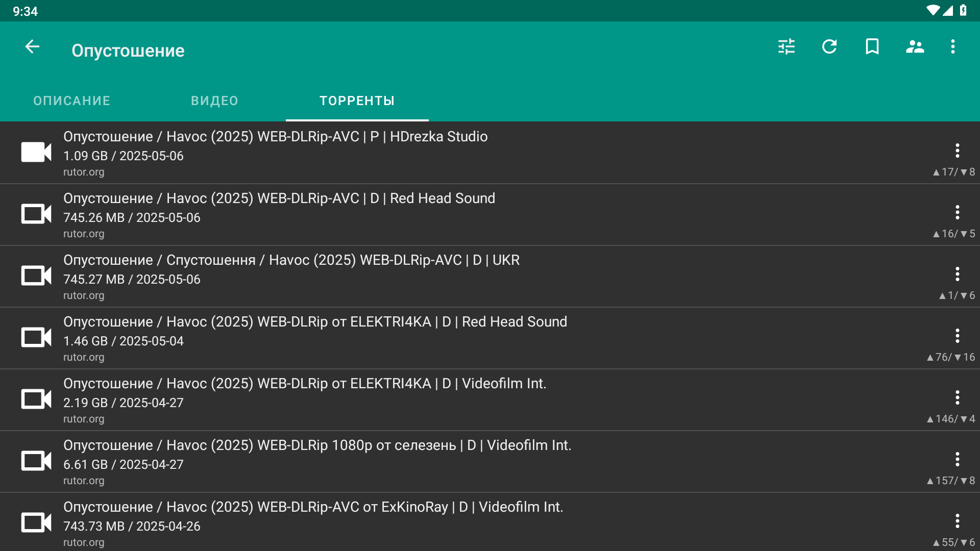Open options for the 745.26 MB torrent

pyautogui.click(x=957, y=212)
